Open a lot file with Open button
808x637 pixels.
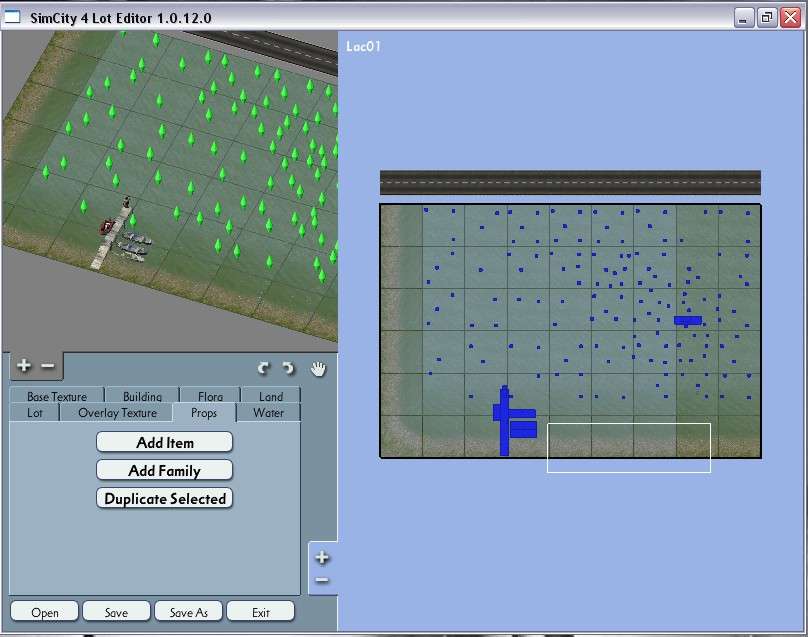[x=44, y=612]
